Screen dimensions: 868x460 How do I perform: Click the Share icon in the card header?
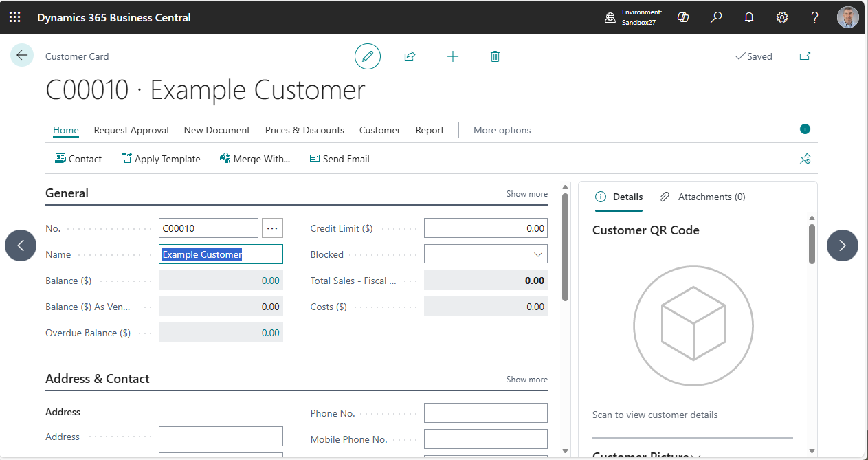point(410,56)
